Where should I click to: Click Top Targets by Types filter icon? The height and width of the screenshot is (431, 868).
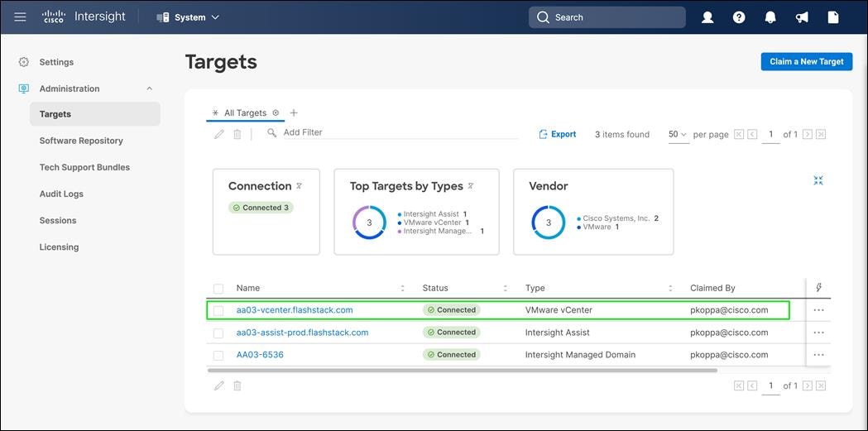click(471, 186)
